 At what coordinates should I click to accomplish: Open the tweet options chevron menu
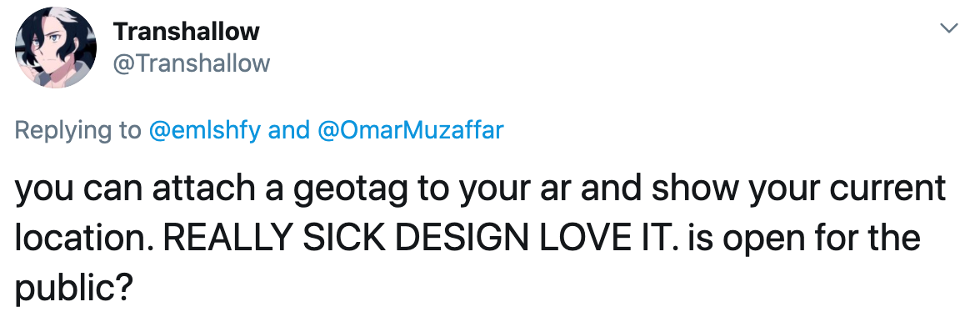(949, 28)
